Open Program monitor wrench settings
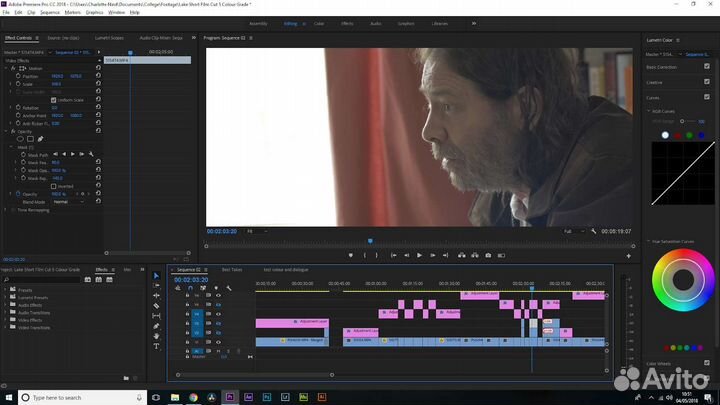The height and width of the screenshot is (405, 720). [x=594, y=231]
